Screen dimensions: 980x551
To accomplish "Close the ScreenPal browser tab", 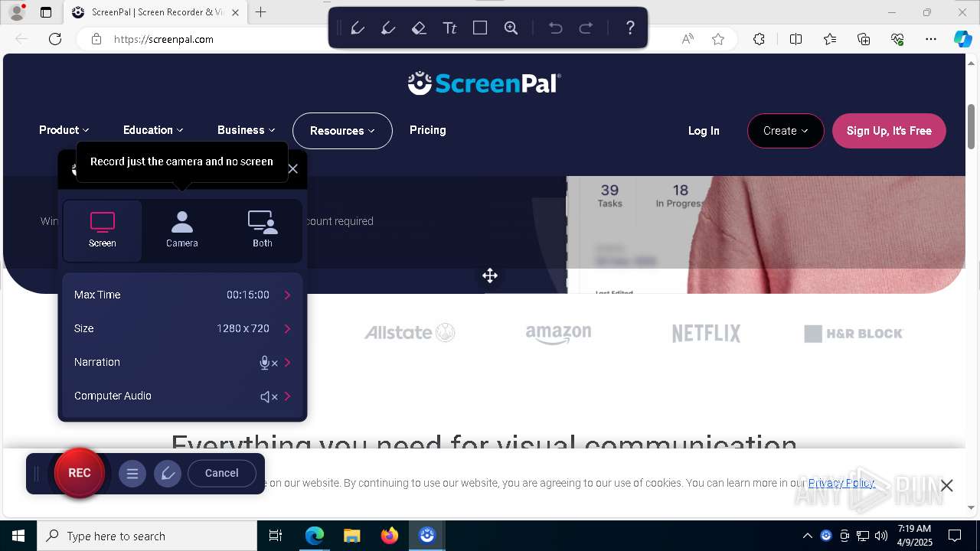I will click(x=235, y=12).
